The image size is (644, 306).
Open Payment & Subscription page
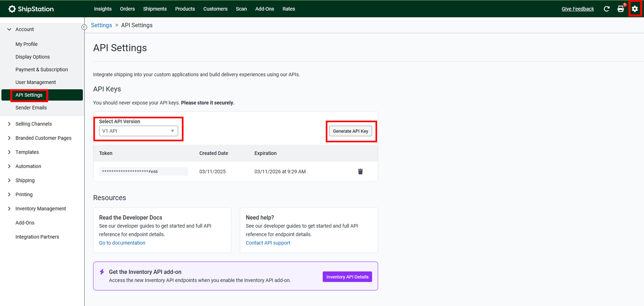click(42, 69)
